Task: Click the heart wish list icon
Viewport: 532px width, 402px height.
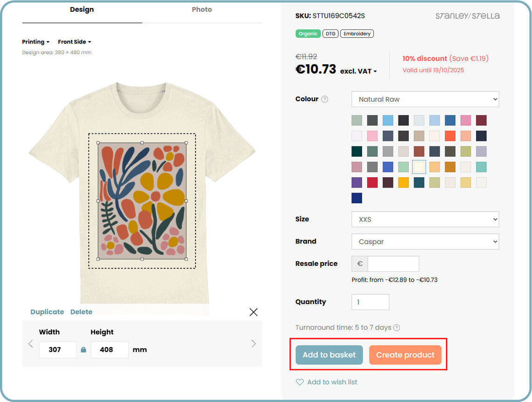Action: 300,382
